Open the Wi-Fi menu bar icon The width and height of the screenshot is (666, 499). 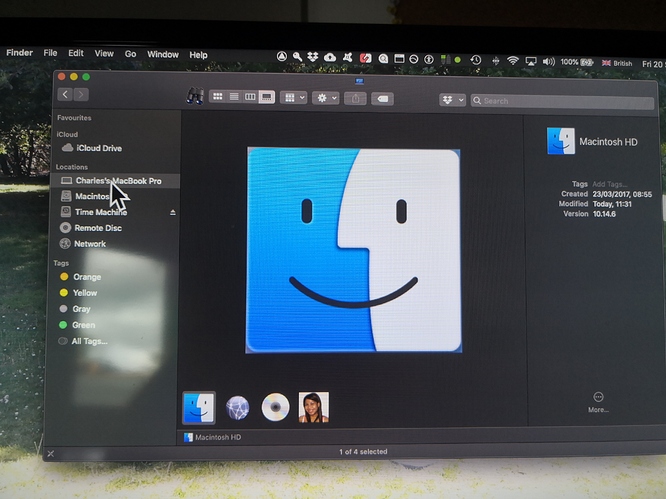[513, 61]
